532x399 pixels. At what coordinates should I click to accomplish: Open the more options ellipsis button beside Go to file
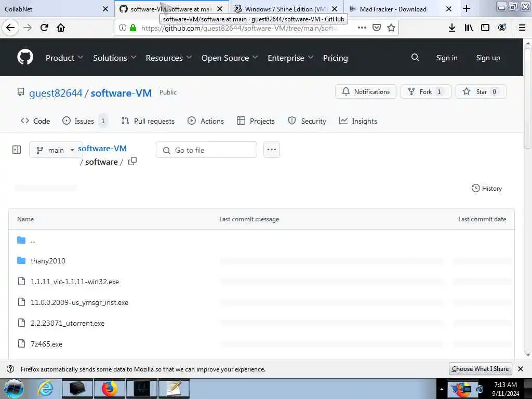[271, 150]
